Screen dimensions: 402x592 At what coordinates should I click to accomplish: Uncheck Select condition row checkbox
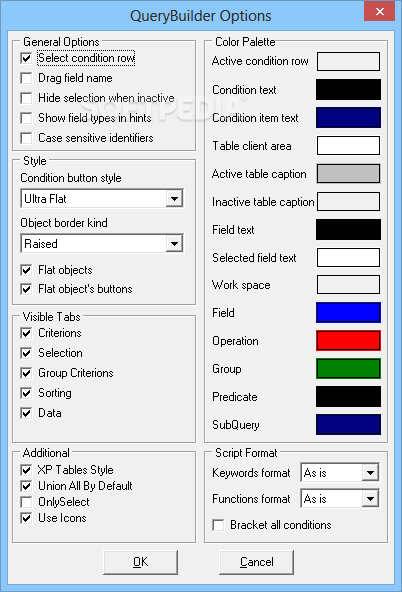(26, 58)
